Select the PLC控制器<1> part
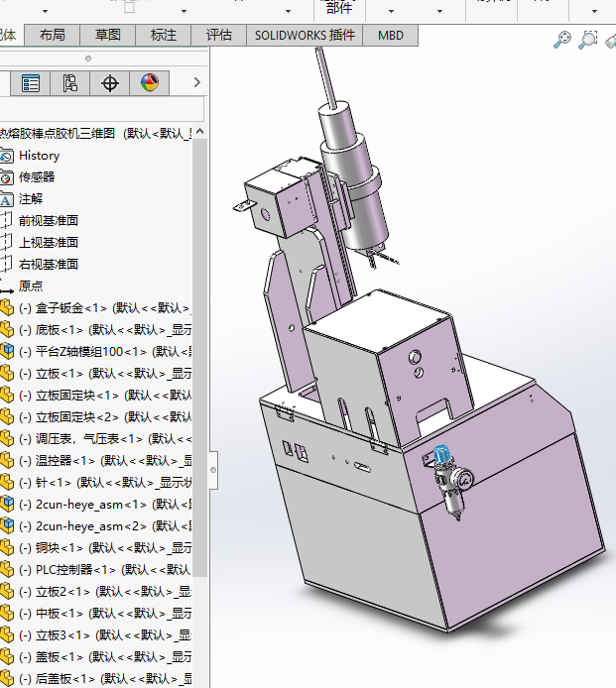 tap(105, 569)
